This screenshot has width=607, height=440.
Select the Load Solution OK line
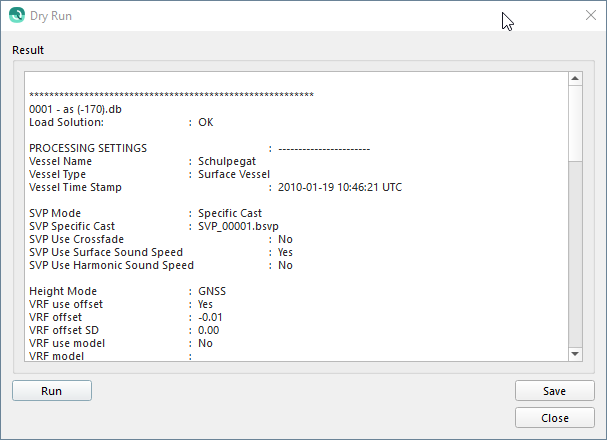coord(120,122)
